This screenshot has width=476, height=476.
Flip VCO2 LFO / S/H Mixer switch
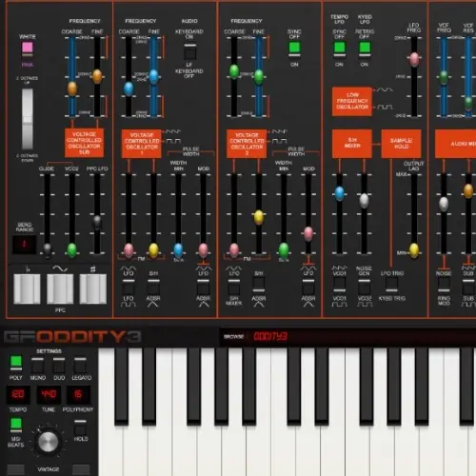point(234,287)
